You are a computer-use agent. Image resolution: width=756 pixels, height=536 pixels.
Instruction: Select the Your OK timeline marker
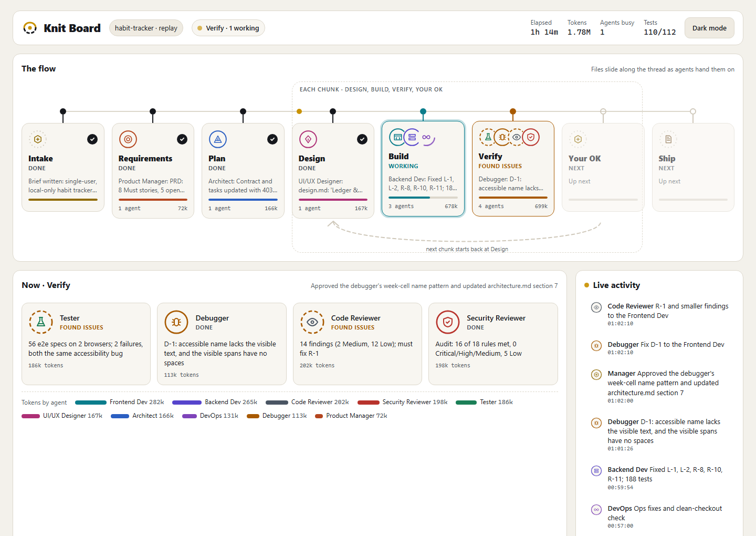click(x=603, y=111)
